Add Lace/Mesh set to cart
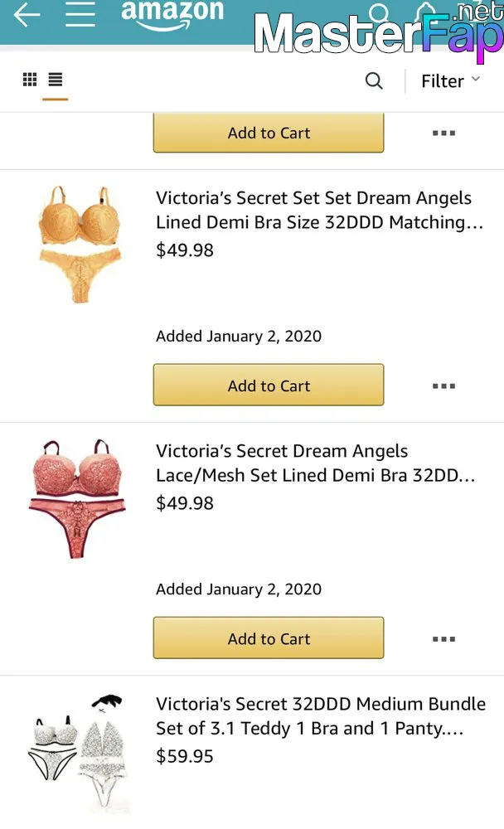The width and height of the screenshot is (504, 829). (269, 638)
